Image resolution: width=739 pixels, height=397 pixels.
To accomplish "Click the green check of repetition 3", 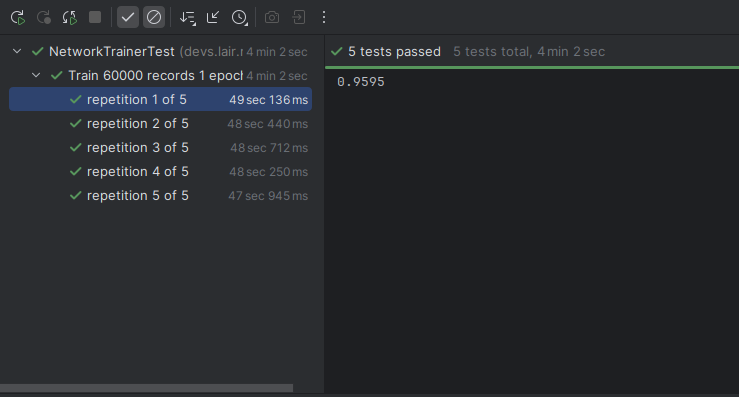I will (x=75, y=148).
